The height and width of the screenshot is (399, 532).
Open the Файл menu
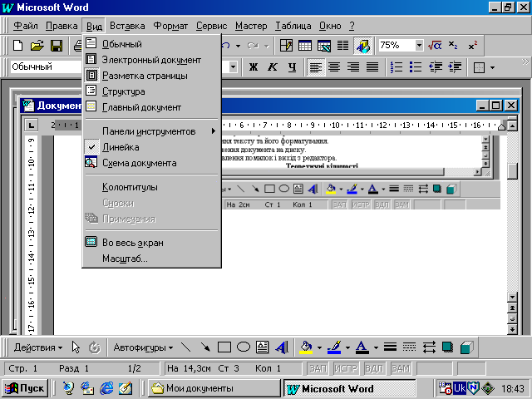(x=26, y=26)
